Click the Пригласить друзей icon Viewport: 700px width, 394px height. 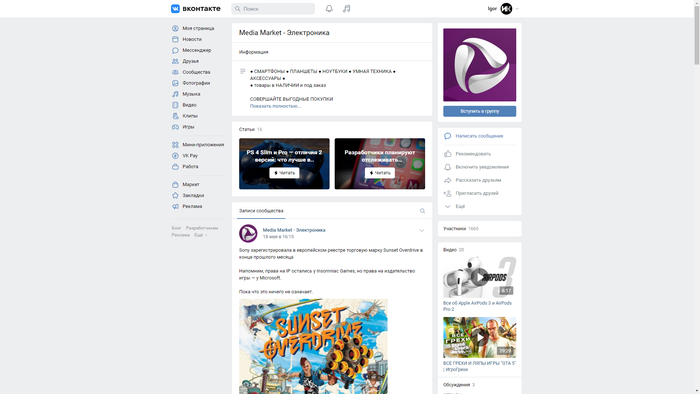point(447,193)
